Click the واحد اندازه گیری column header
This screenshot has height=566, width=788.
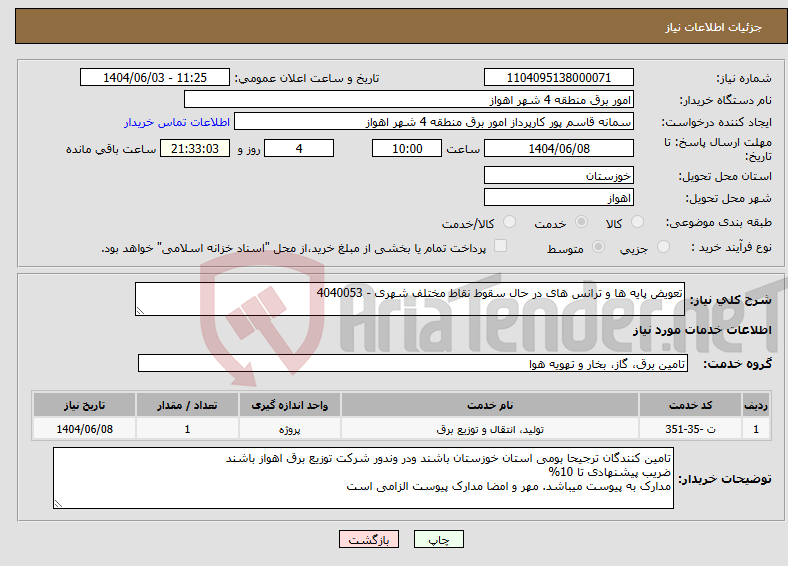point(290,405)
